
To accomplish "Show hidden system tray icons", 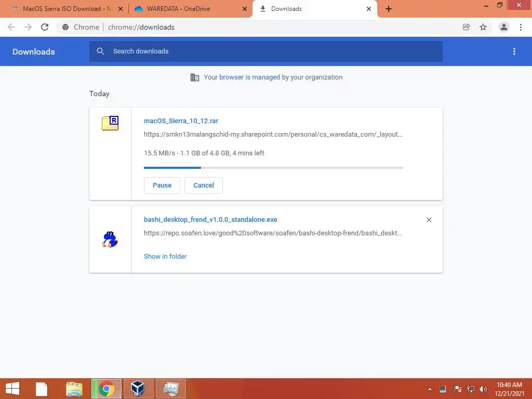I will (430, 389).
